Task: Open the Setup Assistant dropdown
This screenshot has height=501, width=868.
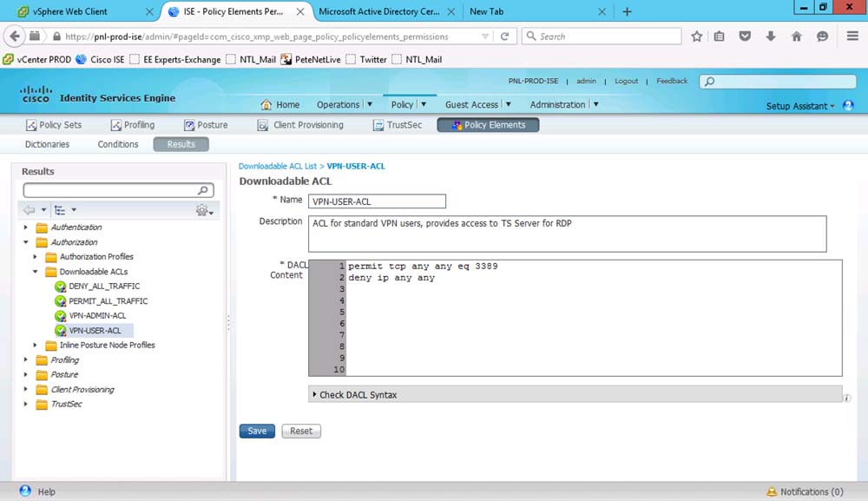Action: tap(800, 106)
